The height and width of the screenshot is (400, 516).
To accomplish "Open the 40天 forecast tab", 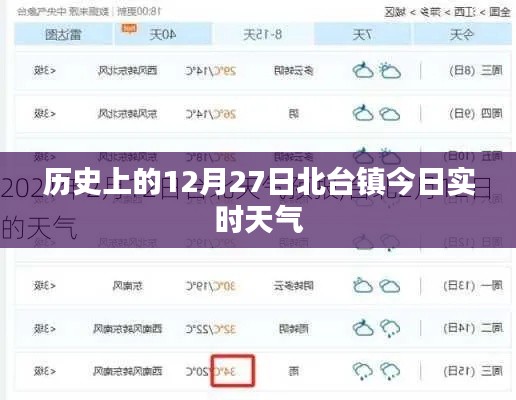I will click(163, 34).
